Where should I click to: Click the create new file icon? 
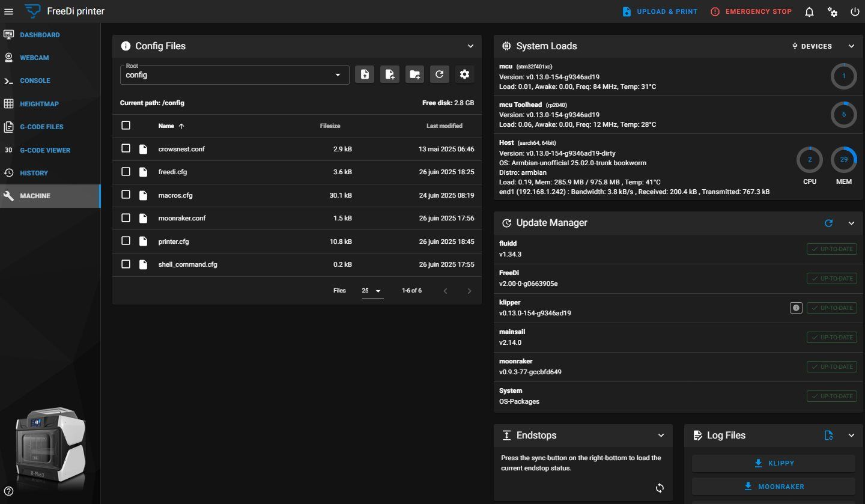tap(390, 74)
